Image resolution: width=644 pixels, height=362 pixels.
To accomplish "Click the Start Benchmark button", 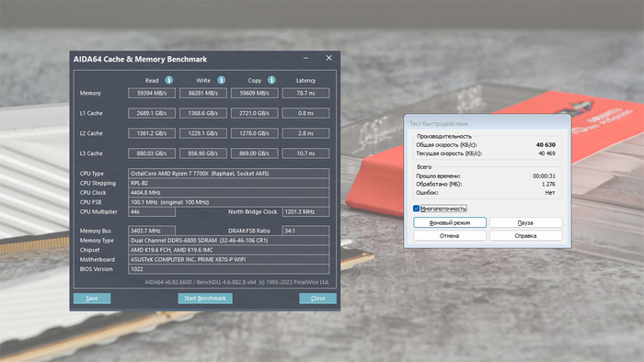I will pyautogui.click(x=205, y=298).
